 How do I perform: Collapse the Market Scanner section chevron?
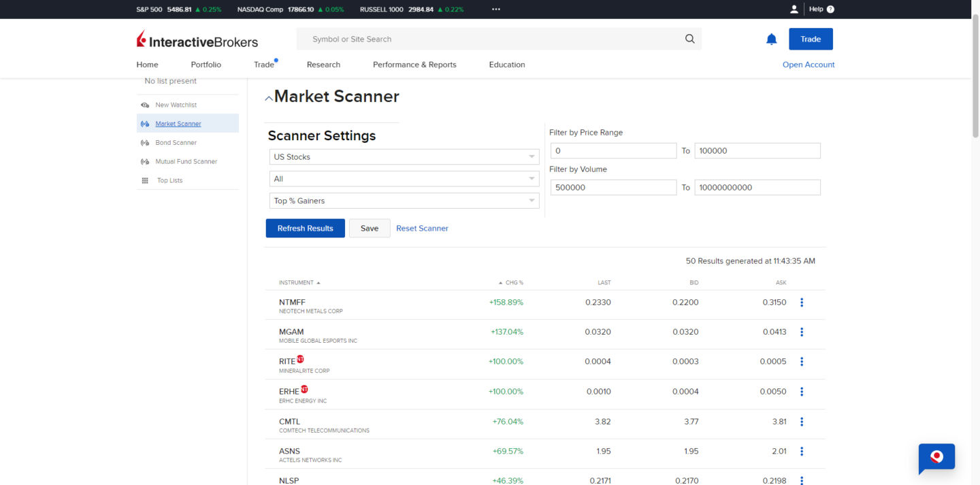[269, 99]
